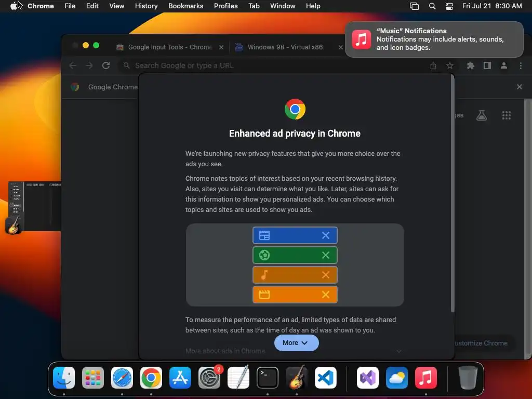Open the Weather app from the Dock
Image resolution: width=532 pixels, height=399 pixels.
396,378
